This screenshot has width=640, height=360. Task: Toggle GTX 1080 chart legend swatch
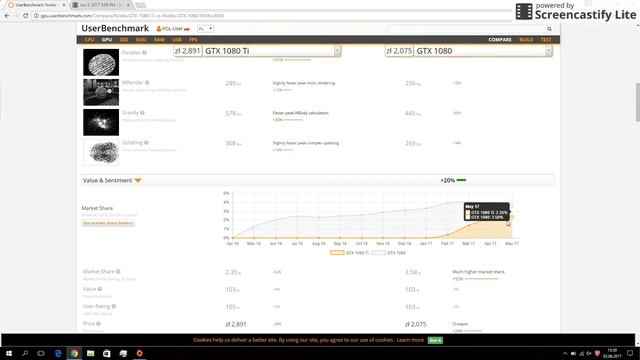pos(378,253)
